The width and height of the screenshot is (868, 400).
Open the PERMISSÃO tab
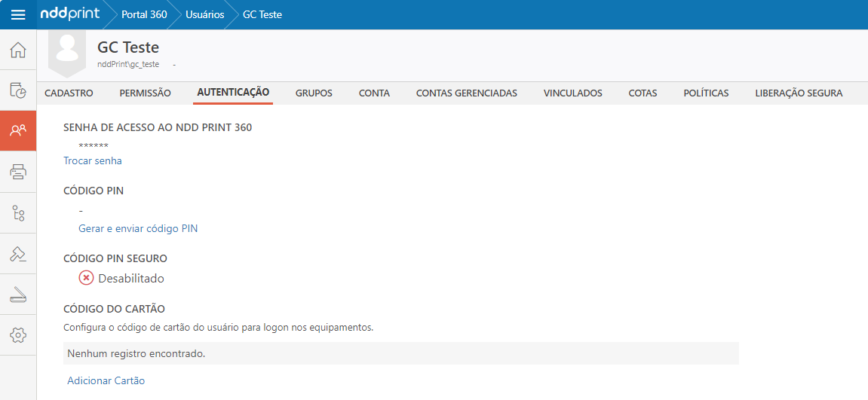click(x=145, y=93)
